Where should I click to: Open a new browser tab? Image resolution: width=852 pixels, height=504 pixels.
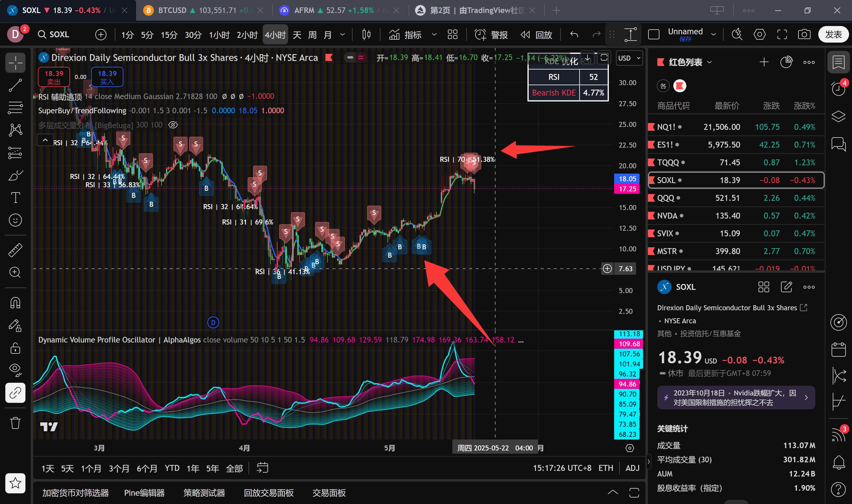click(556, 11)
